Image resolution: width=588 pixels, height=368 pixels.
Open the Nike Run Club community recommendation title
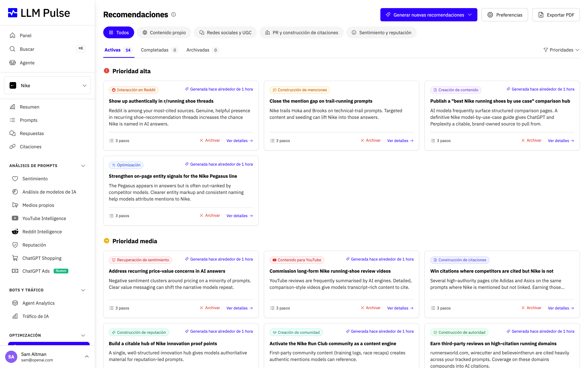coord(333,343)
